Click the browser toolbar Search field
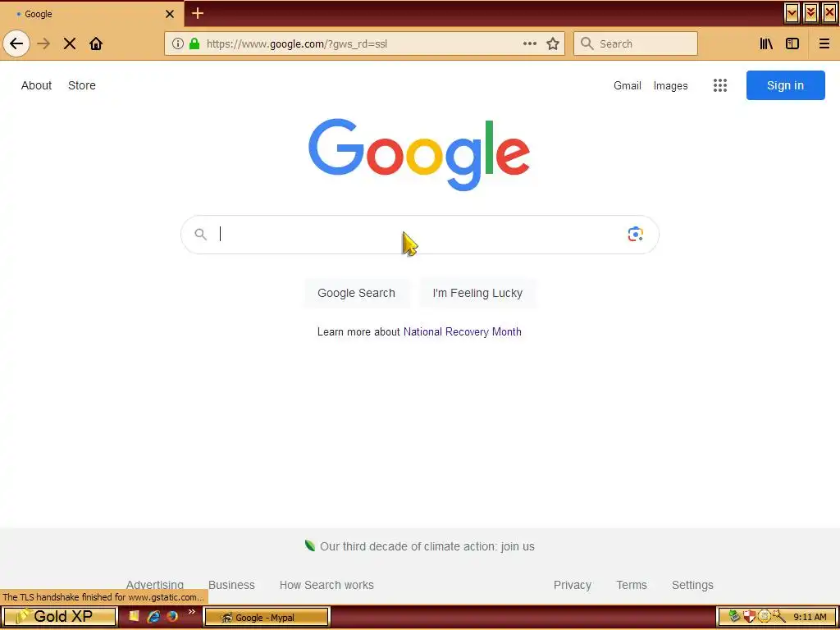 (636, 44)
